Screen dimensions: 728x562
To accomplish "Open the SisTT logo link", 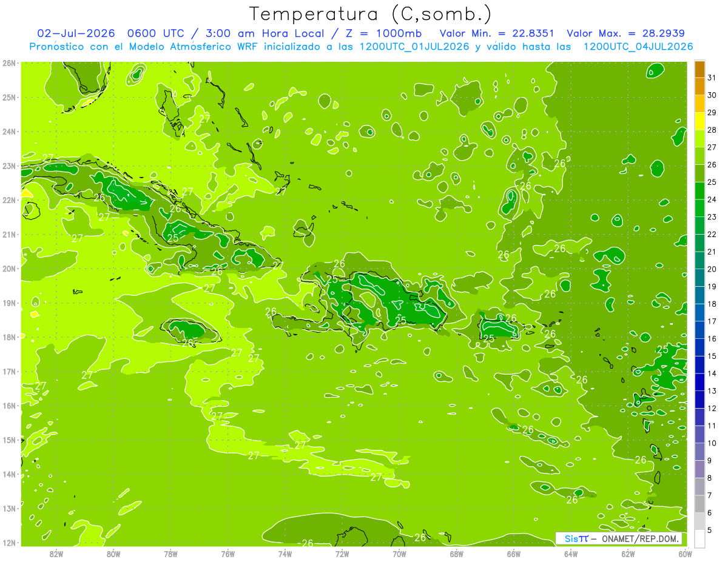I will pyautogui.click(x=576, y=538).
